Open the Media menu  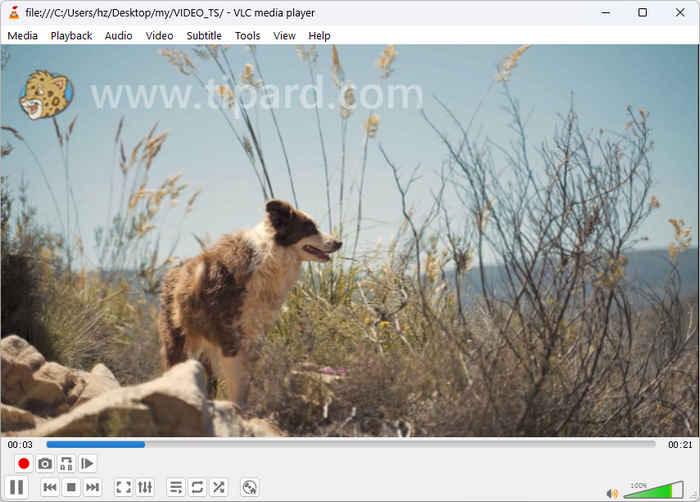click(23, 36)
